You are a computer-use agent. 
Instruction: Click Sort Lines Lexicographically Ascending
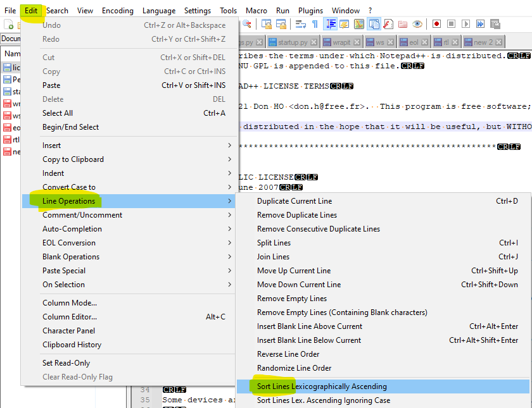(383, 386)
